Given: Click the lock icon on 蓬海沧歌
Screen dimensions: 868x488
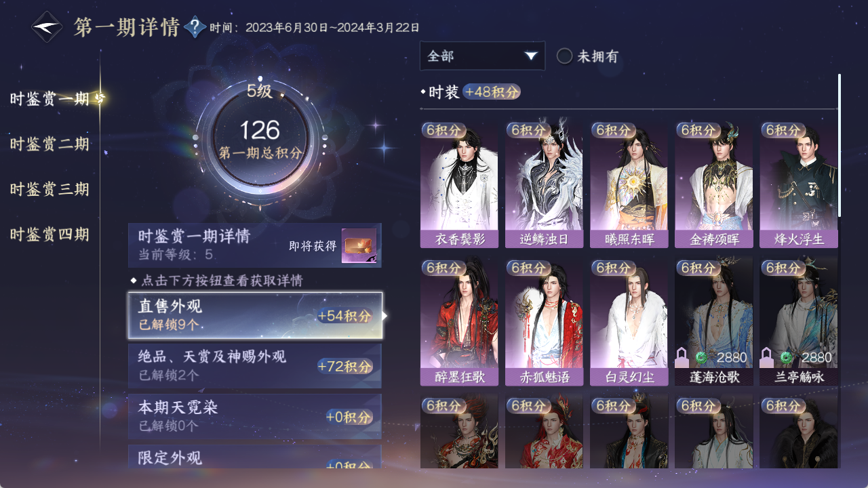Looking at the screenshot, I should (x=682, y=357).
